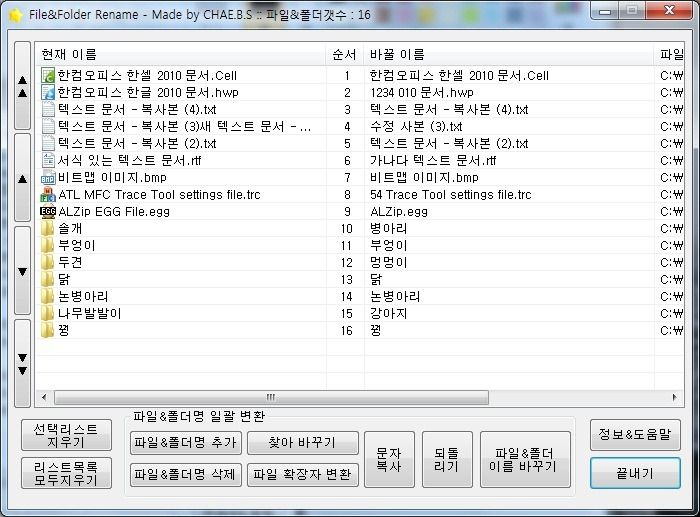Select new name 강아지

(x=388, y=313)
